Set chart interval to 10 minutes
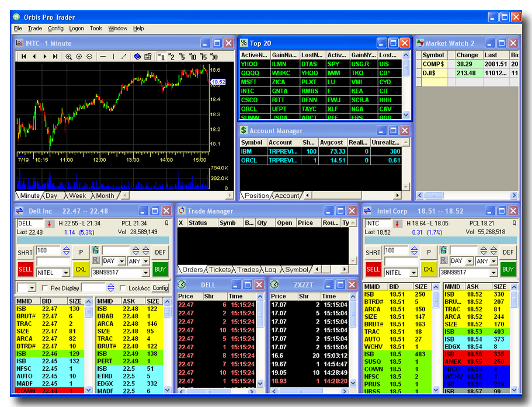Screen dimensions: 532x407 tap(193, 57)
